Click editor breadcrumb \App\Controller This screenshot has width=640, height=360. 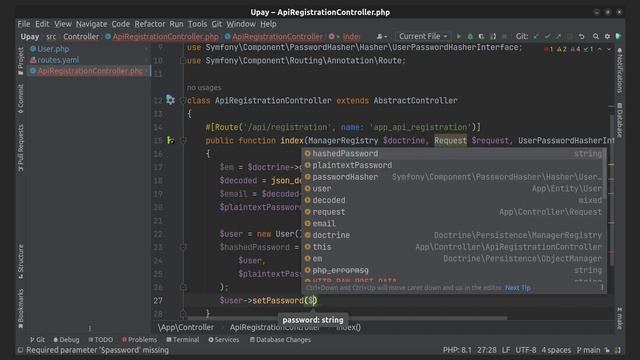tap(186, 327)
